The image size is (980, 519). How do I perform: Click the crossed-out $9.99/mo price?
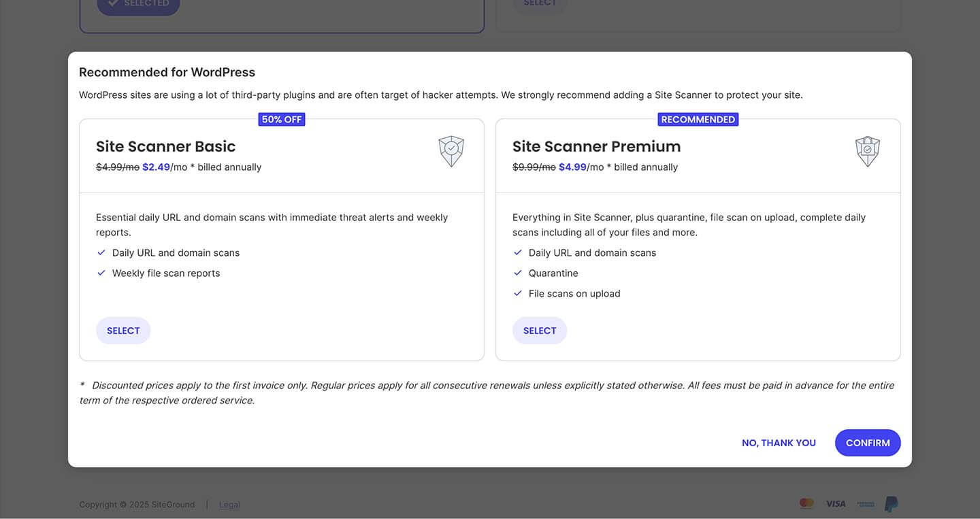pos(534,167)
